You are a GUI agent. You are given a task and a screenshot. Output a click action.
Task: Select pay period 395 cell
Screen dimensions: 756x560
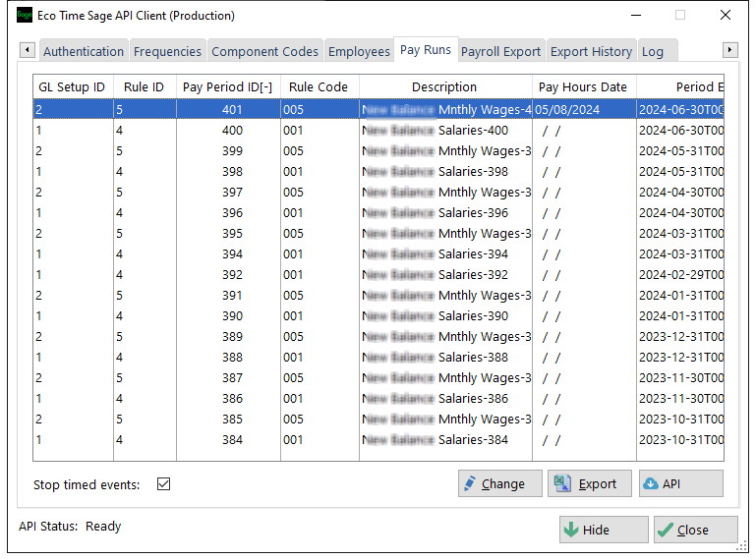coord(228,233)
